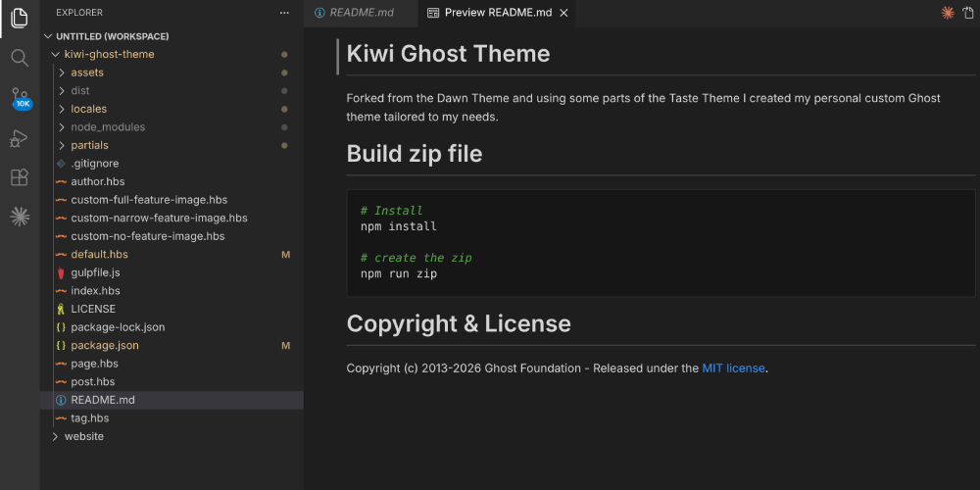Expand the assets folder
The image size is (980, 490).
point(171,73)
